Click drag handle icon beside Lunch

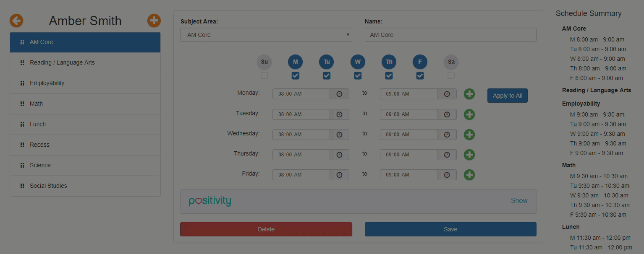(x=22, y=124)
